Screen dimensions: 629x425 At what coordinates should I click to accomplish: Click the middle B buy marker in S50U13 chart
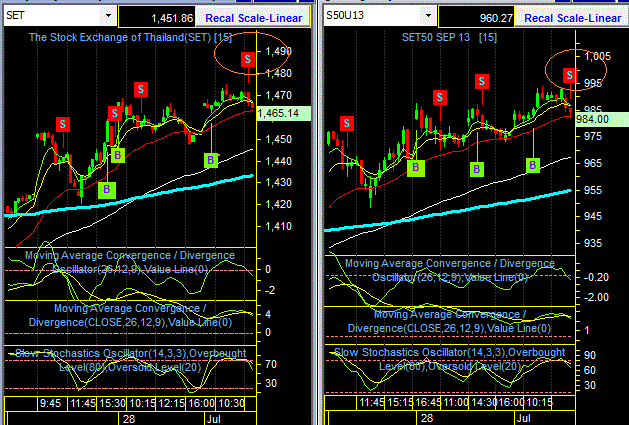(477, 169)
